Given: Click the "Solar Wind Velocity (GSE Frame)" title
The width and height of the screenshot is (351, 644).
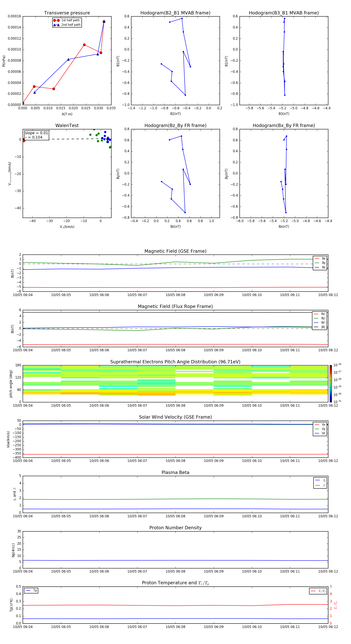Looking at the screenshot, I should click(x=175, y=417).
